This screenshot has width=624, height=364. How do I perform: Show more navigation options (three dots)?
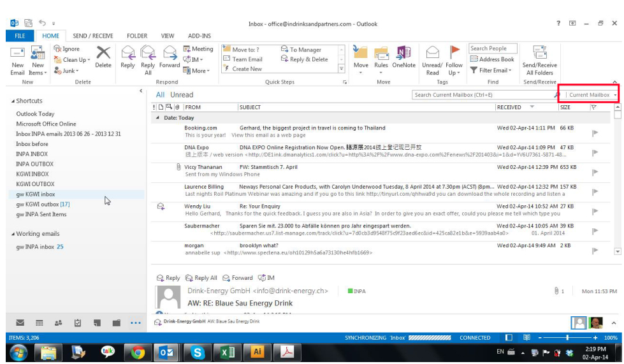pos(136,323)
